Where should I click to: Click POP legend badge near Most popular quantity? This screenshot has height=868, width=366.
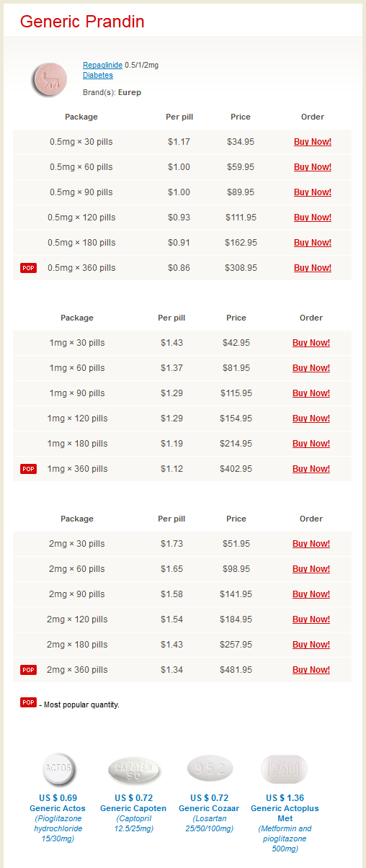(x=28, y=702)
